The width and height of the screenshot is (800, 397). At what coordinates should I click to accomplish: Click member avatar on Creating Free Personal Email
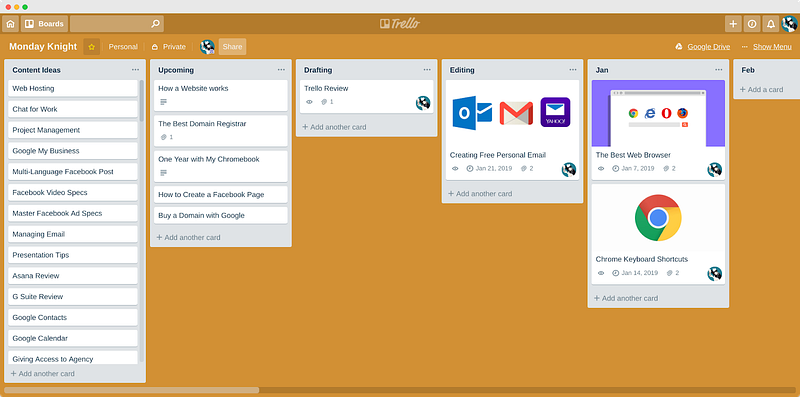pyautogui.click(x=569, y=170)
